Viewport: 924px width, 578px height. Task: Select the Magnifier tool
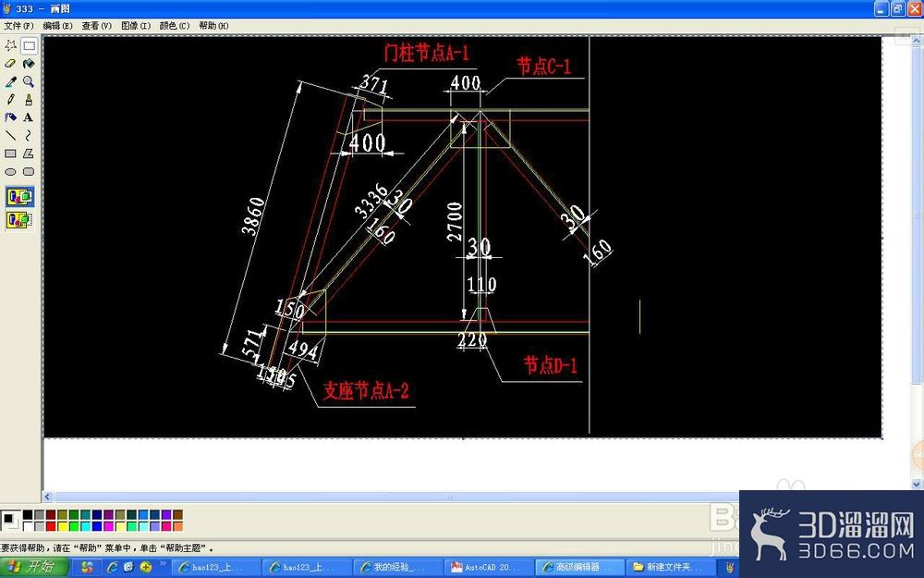(x=29, y=82)
